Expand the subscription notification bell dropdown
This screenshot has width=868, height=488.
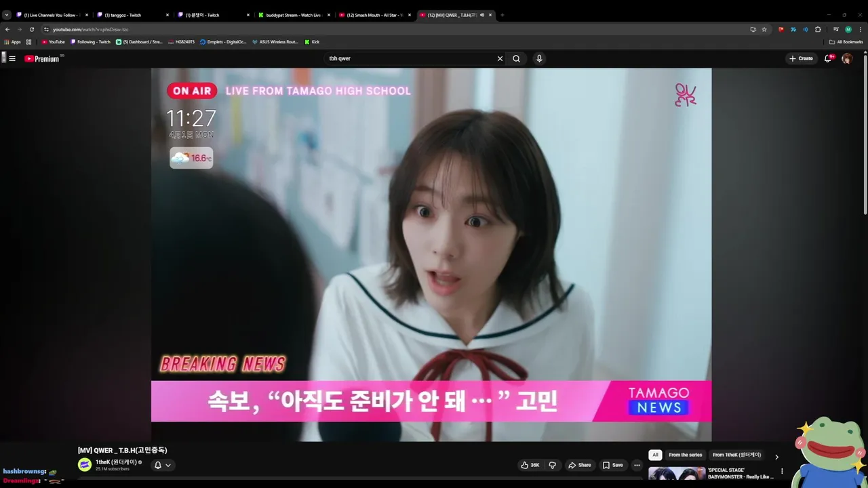click(162, 465)
